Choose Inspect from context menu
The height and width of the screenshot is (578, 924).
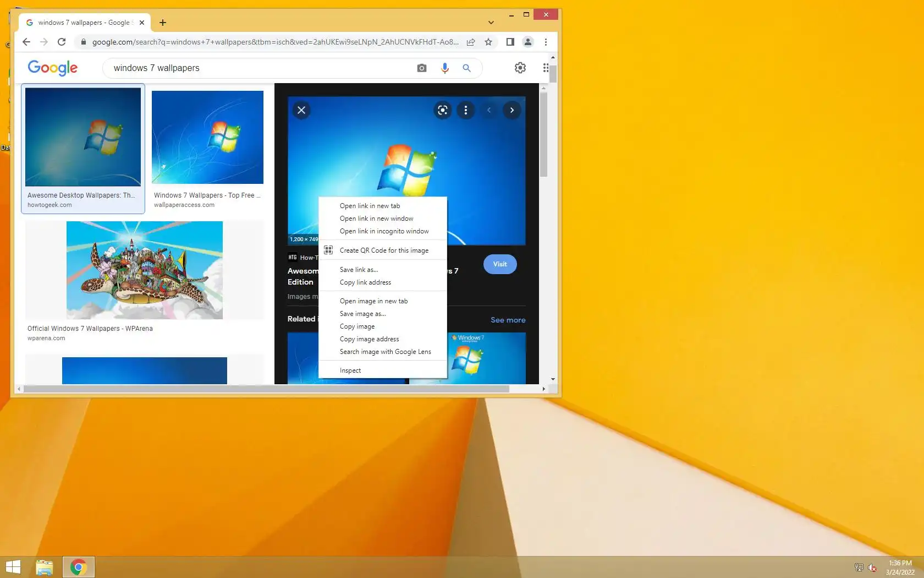tap(383, 370)
